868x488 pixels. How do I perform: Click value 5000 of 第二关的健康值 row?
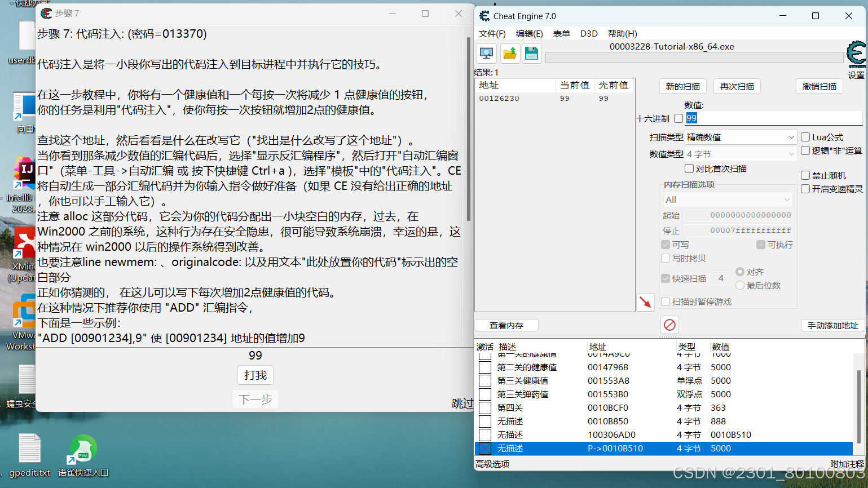721,367
